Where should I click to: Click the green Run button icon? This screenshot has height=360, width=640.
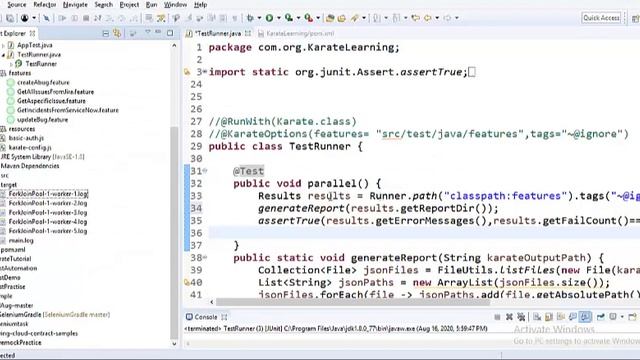click(269, 18)
